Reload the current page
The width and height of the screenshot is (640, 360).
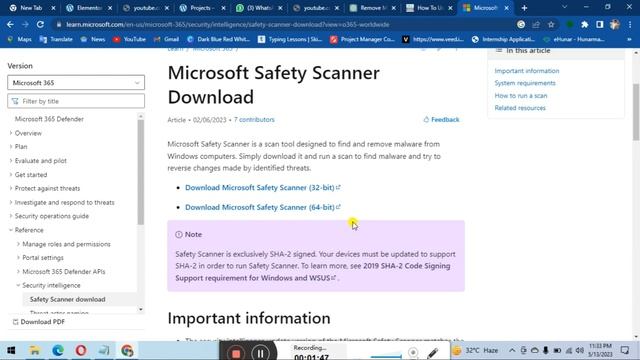tap(40, 24)
